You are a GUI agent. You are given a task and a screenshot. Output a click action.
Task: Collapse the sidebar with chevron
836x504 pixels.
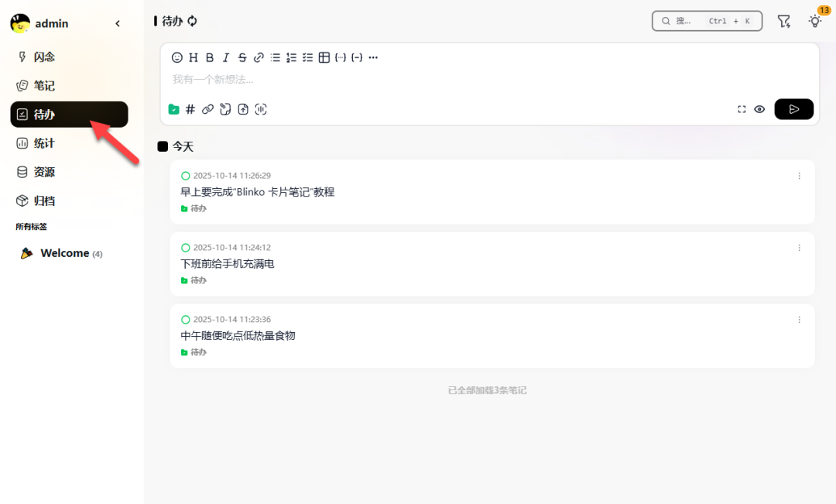[118, 23]
